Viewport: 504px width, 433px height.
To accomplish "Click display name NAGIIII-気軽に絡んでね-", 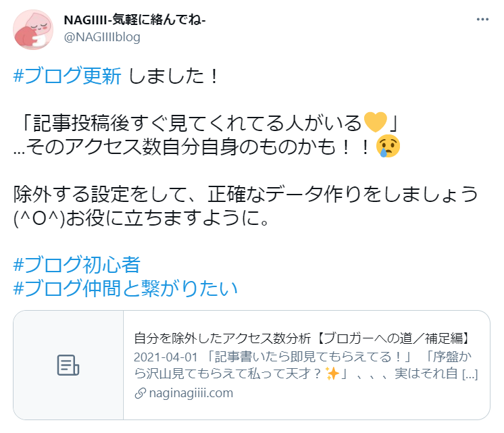I will (x=134, y=20).
